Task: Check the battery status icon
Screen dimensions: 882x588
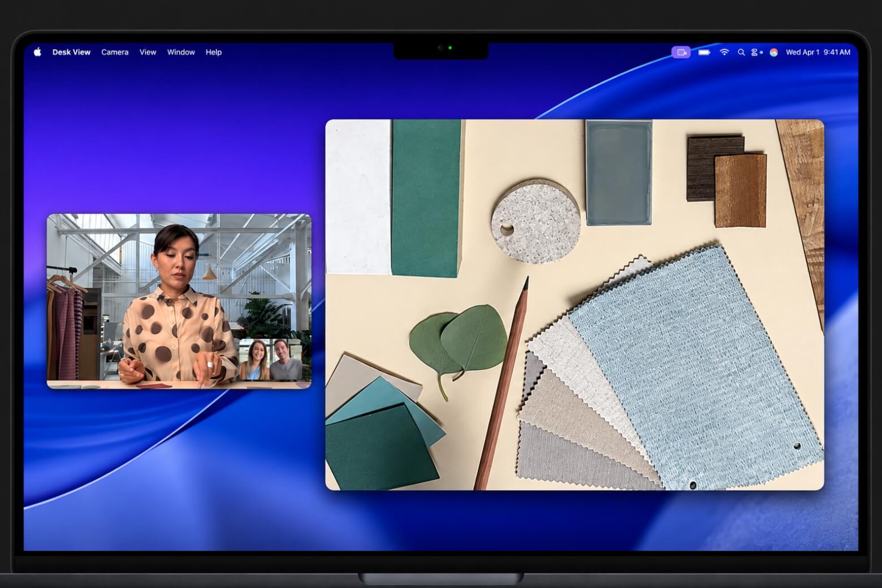Action: tap(704, 52)
